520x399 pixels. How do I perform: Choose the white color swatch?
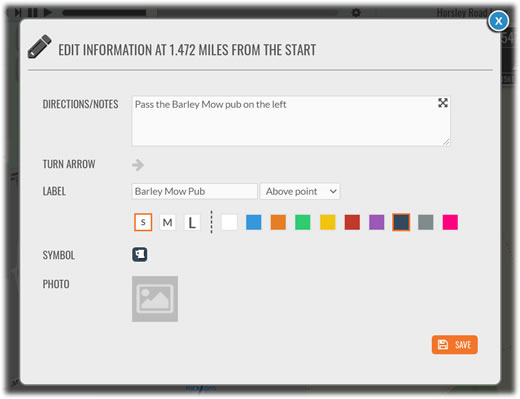pyautogui.click(x=229, y=222)
